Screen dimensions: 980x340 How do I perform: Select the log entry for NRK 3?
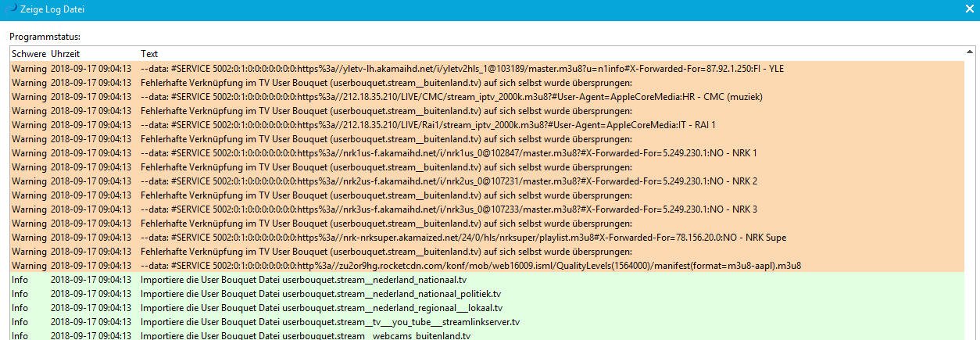tap(449, 209)
